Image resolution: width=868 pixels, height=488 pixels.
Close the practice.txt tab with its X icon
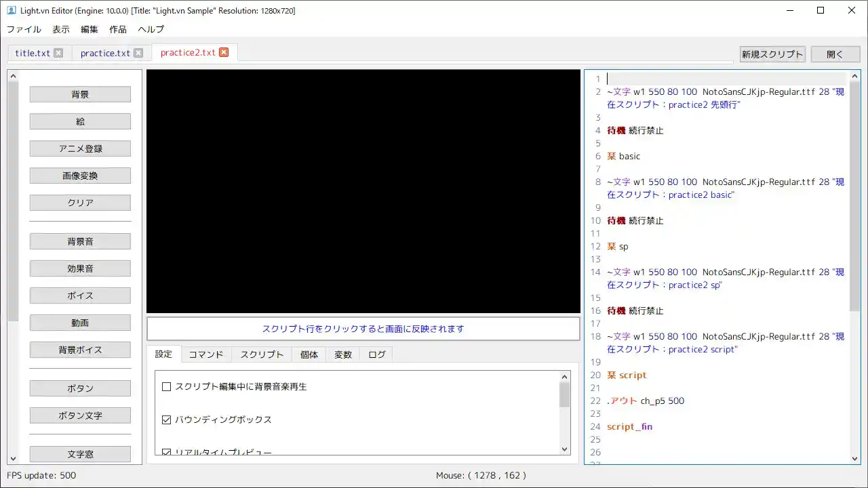(138, 53)
